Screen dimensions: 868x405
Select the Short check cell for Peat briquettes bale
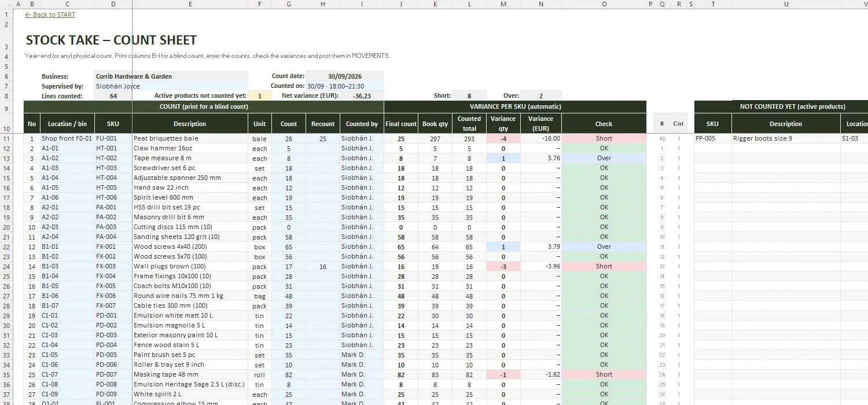pyautogui.click(x=604, y=139)
